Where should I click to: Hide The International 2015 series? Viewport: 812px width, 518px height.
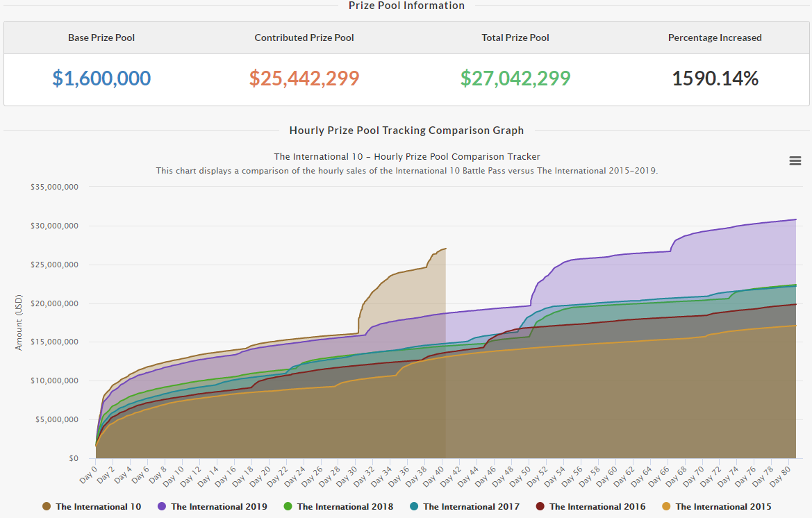[723, 507]
